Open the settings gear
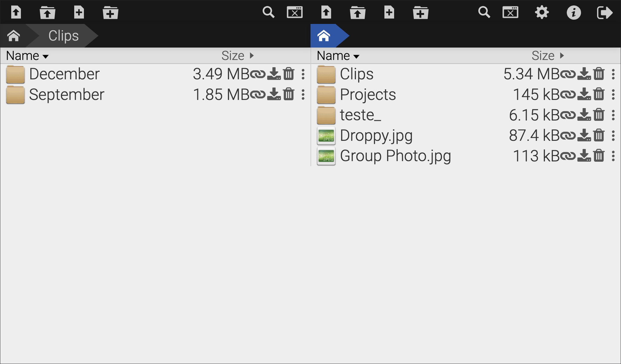Viewport: 621px width, 364px height. point(542,13)
